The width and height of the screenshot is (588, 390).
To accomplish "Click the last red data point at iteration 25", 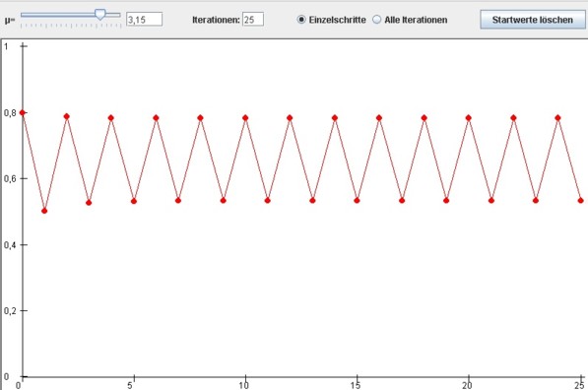I will click(580, 201).
